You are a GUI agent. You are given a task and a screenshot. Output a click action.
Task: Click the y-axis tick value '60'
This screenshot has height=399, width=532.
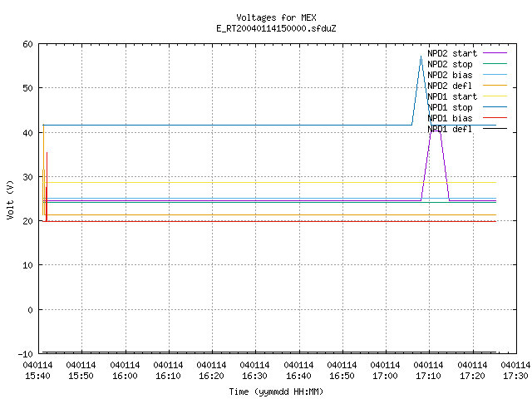27,44
